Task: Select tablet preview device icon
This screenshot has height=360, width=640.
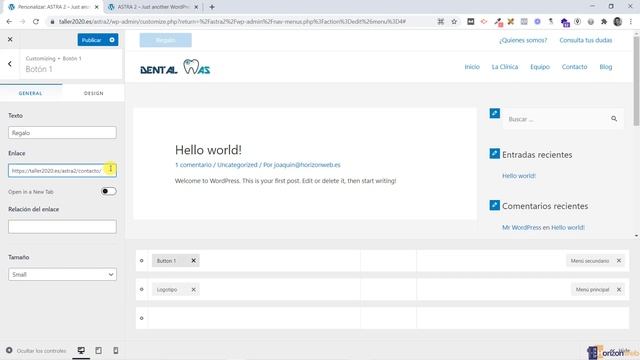Action: click(x=98, y=351)
